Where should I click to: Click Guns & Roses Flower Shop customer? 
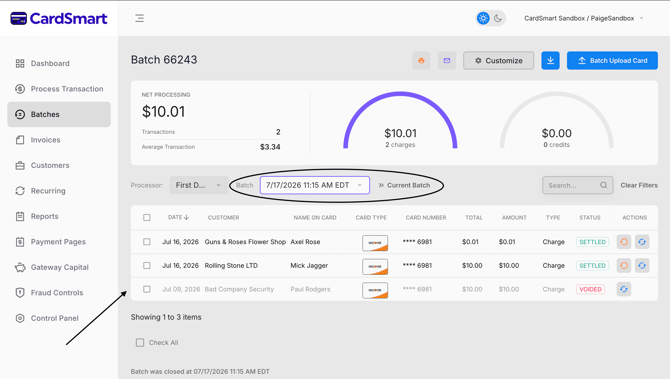(245, 242)
